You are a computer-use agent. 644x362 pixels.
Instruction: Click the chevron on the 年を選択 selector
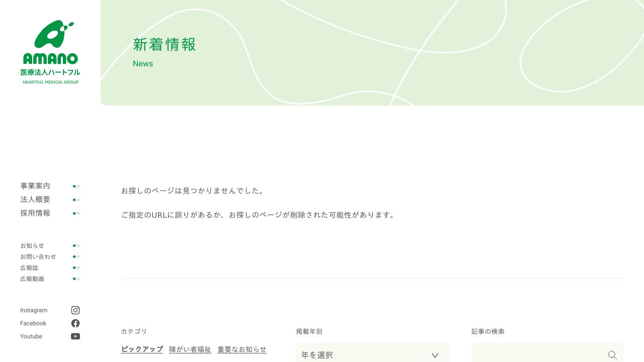(x=435, y=355)
